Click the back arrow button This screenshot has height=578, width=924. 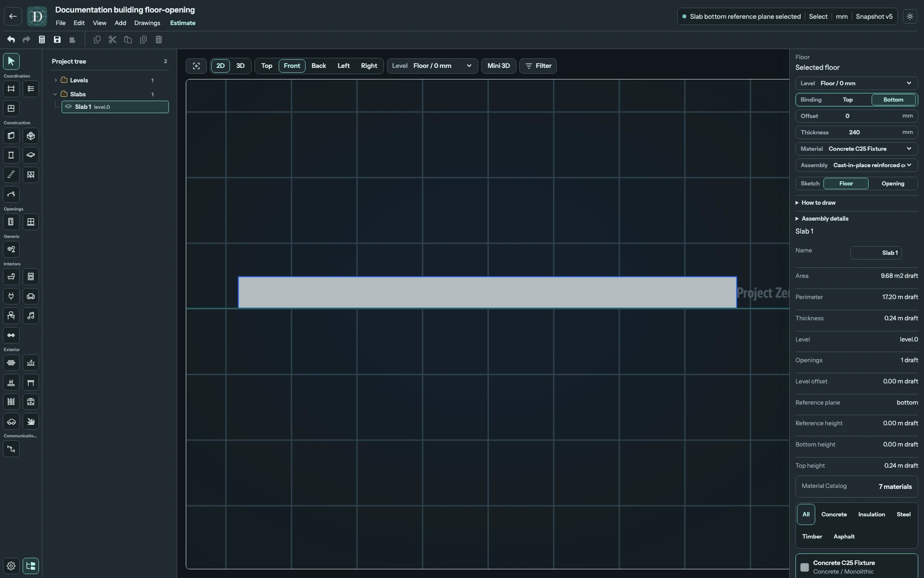[x=13, y=16]
